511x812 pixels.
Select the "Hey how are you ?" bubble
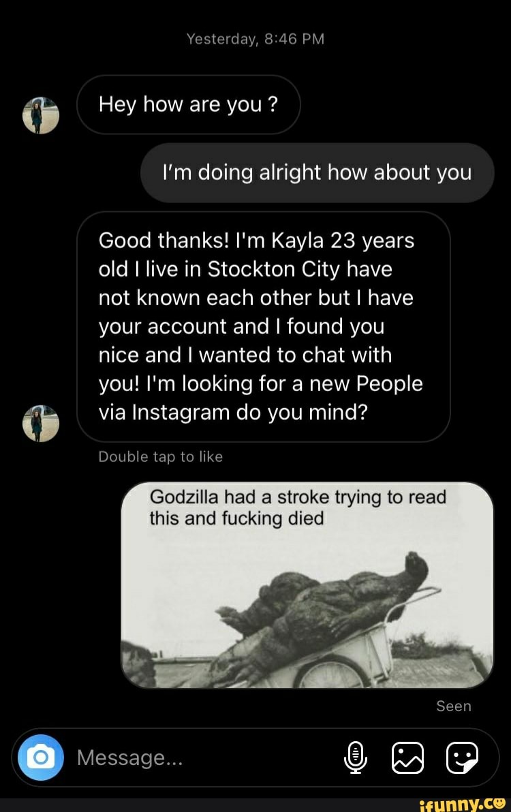[x=188, y=105]
